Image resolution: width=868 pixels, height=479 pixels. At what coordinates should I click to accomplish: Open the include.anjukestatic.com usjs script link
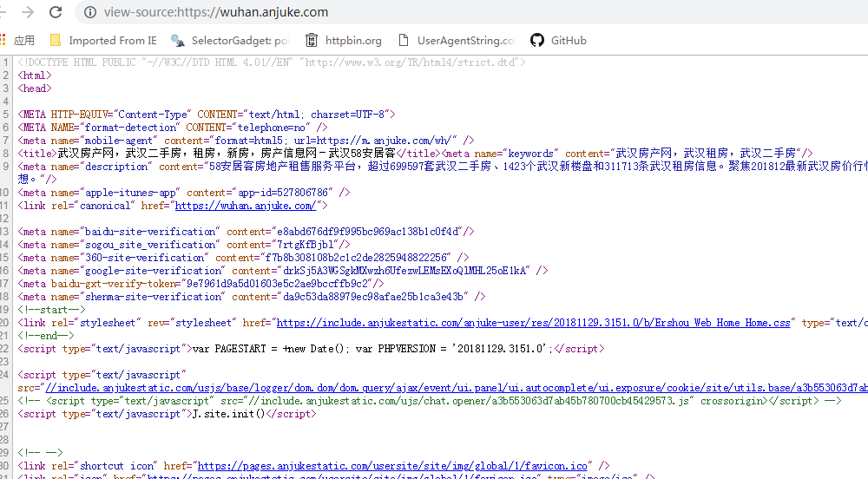(x=457, y=388)
